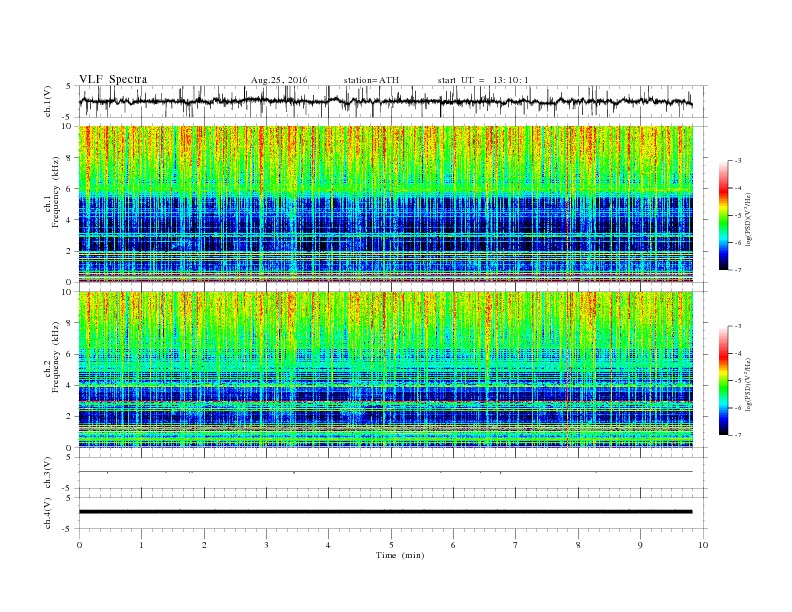The height and width of the screenshot is (612, 792).
Task: Click the 5 tick on ch.3(V) axis
Action: (x=69, y=457)
